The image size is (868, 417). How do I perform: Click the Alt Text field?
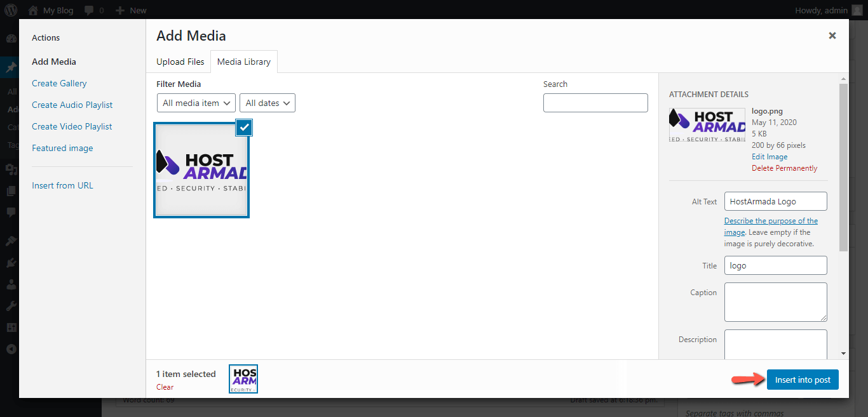point(775,201)
